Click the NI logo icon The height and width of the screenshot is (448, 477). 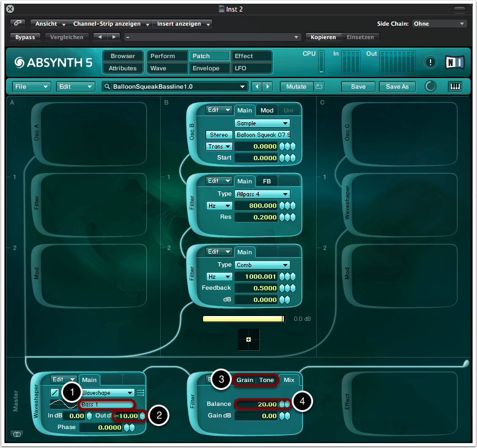coord(453,62)
